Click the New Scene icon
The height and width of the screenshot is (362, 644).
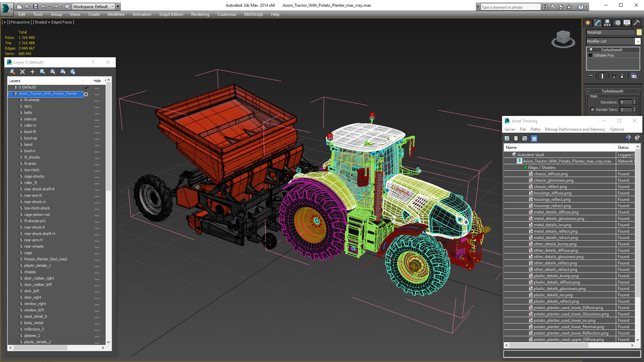pyautogui.click(x=19, y=6)
